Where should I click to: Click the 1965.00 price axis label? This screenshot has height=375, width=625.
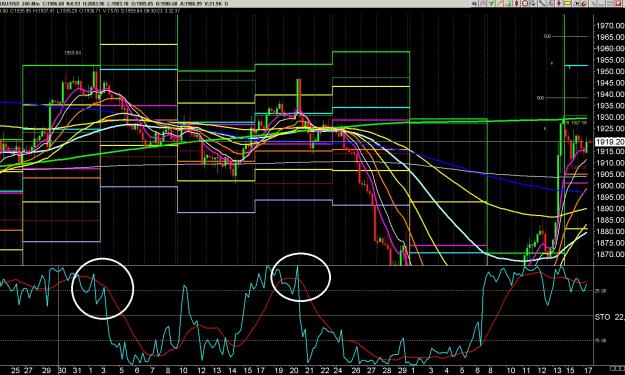pos(610,37)
